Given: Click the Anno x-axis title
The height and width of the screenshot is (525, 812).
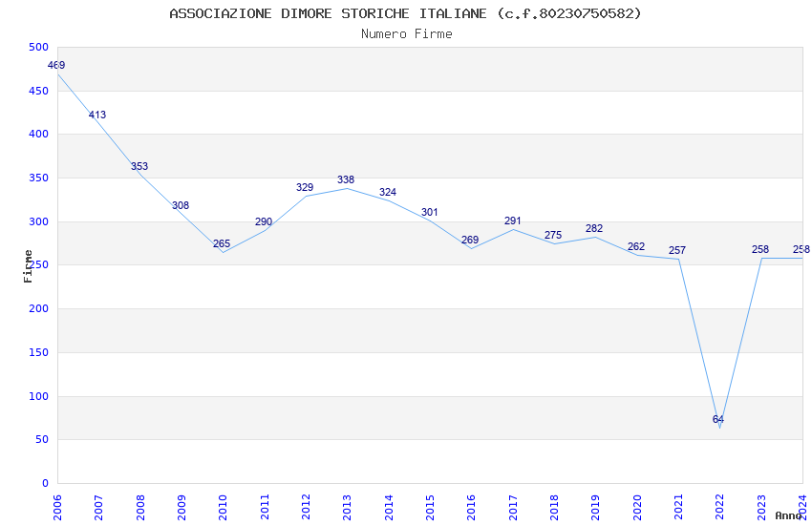Looking at the screenshot, I should [788, 515].
